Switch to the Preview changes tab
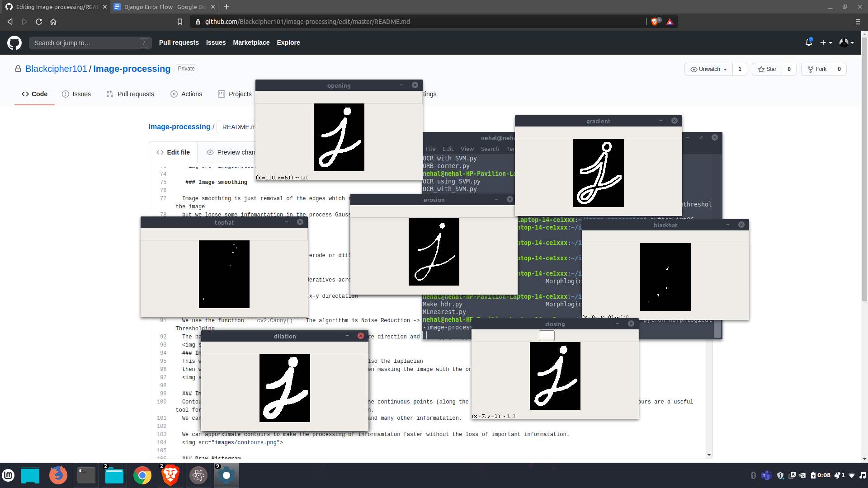 pos(231,152)
